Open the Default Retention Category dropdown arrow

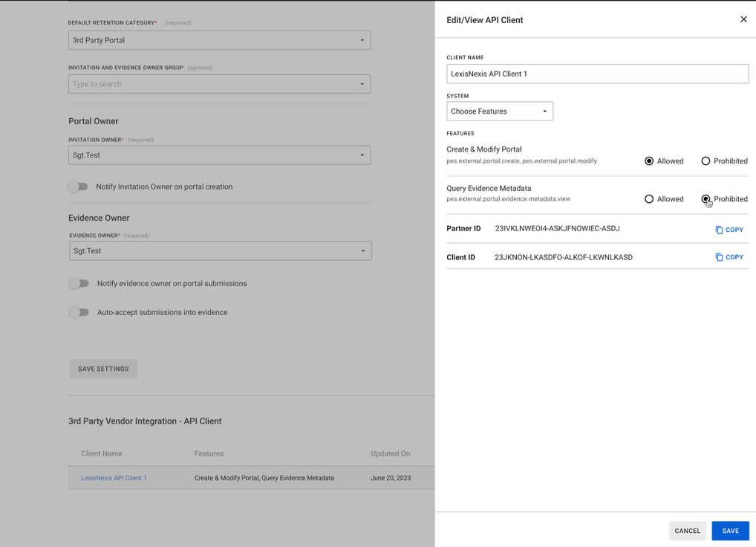click(x=362, y=39)
